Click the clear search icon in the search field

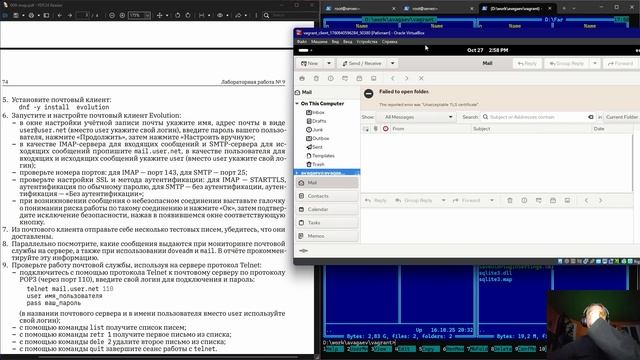click(x=591, y=117)
